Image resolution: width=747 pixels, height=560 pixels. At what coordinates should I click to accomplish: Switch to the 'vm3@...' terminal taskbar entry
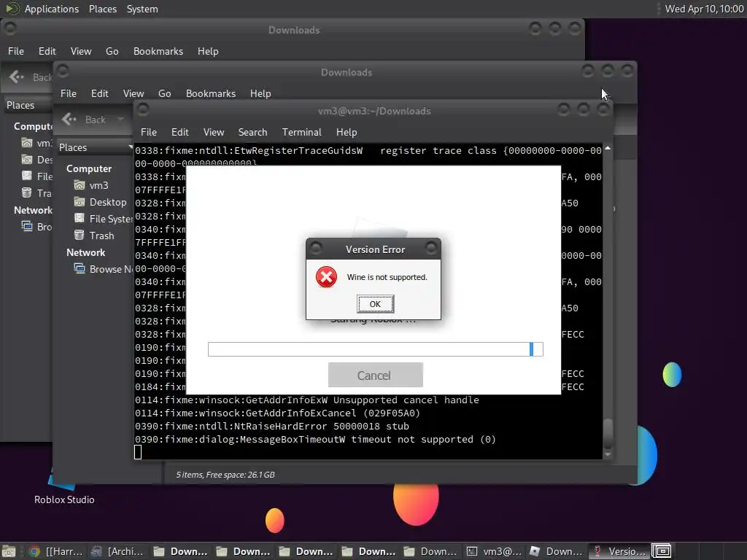[494, 551]
